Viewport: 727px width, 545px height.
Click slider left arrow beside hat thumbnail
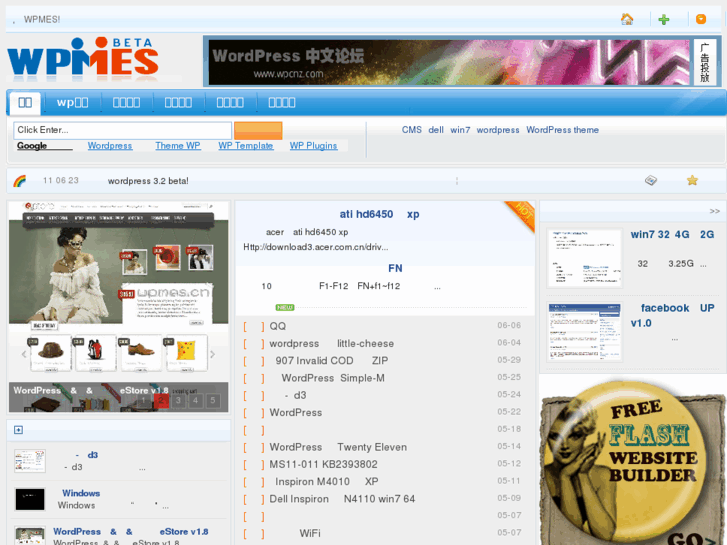point(24,354)
